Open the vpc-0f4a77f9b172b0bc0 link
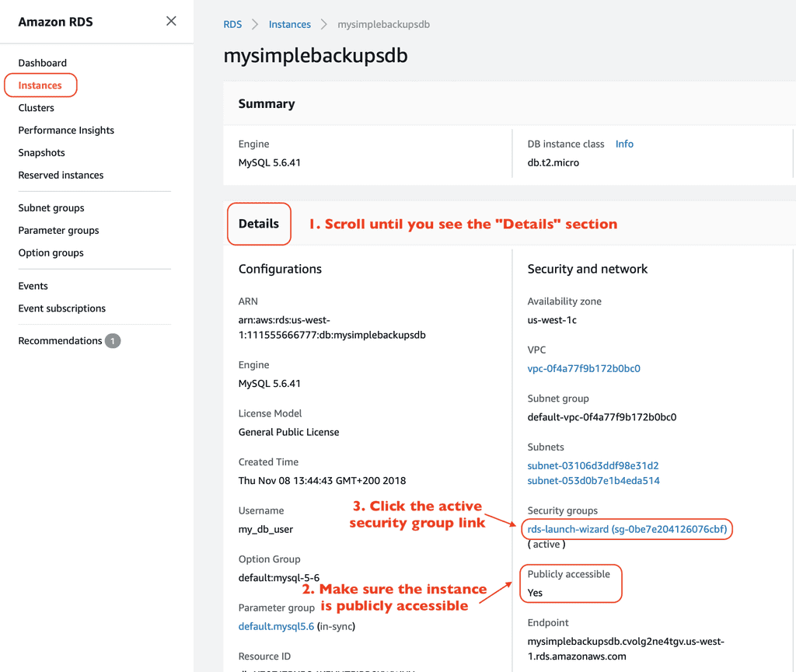Screen dimensions: 796x672 coord(584,369)
